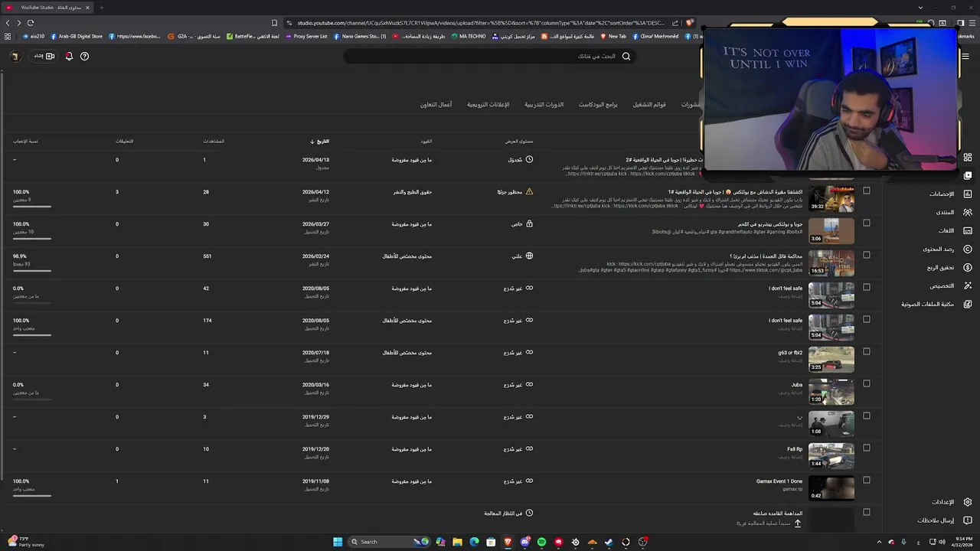Image resolution: width=980 pixels, height=551 pixels.
Task: Click the browser address bar URL
Action: 481,23
